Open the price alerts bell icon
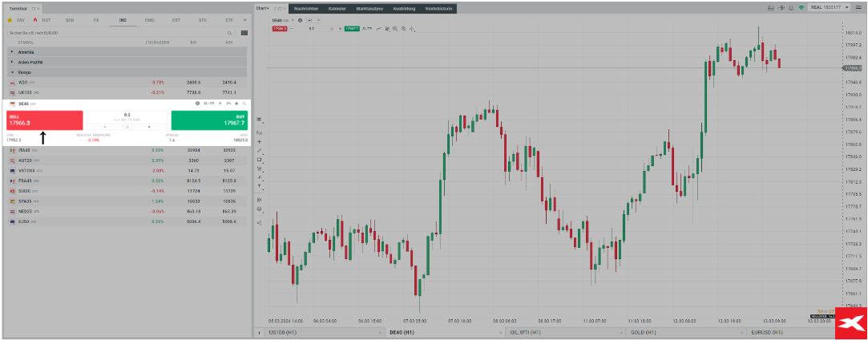 [791, 7]
